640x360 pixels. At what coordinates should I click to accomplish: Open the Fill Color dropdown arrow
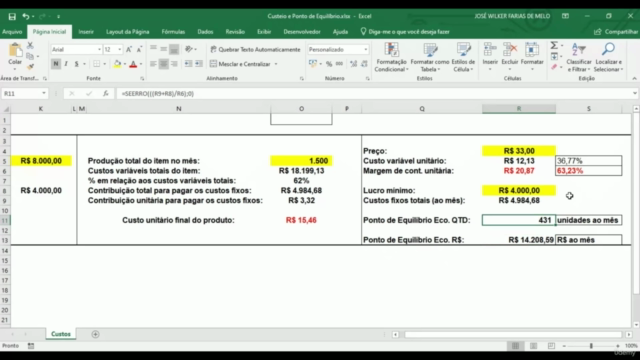click(124, 64)
